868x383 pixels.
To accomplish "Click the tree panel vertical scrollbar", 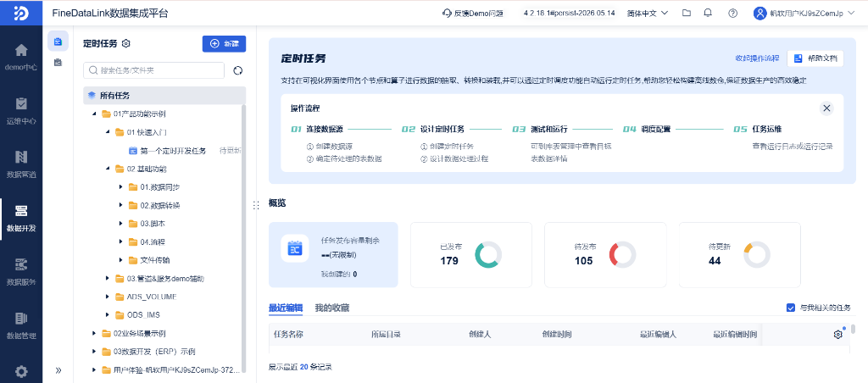I will (243, 238).
